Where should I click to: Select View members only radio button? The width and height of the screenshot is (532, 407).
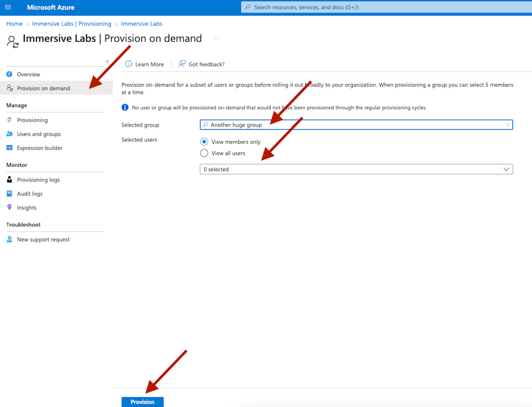[x=204, y=142]
